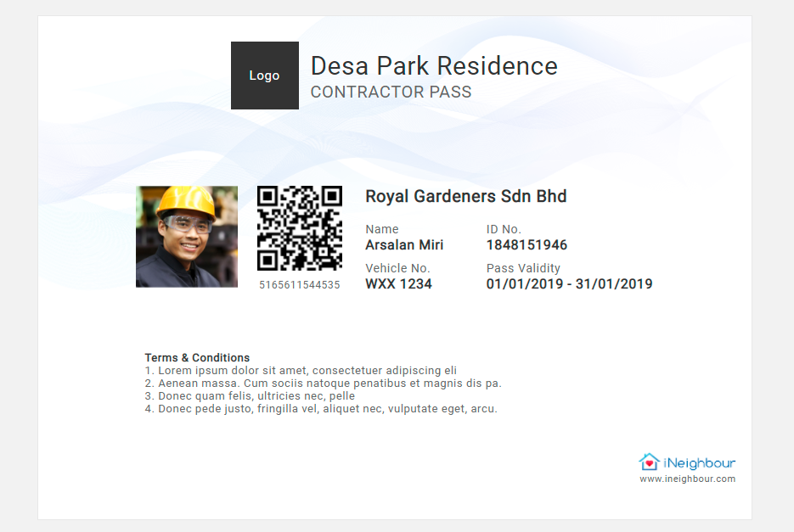This screenshot has width=794, height=532.
Task: Click the Terms & Conditions heading
Action: click(x=197, y=358)
